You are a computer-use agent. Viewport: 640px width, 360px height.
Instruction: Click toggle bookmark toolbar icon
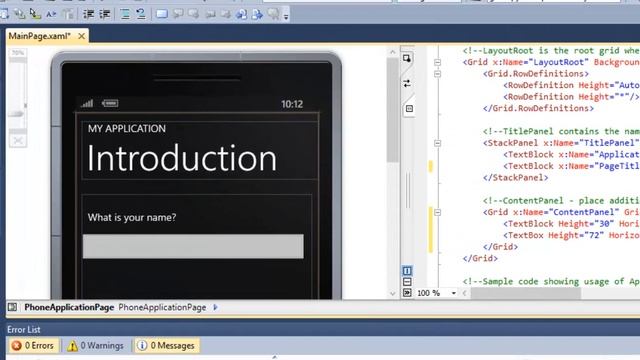[162, 14]
